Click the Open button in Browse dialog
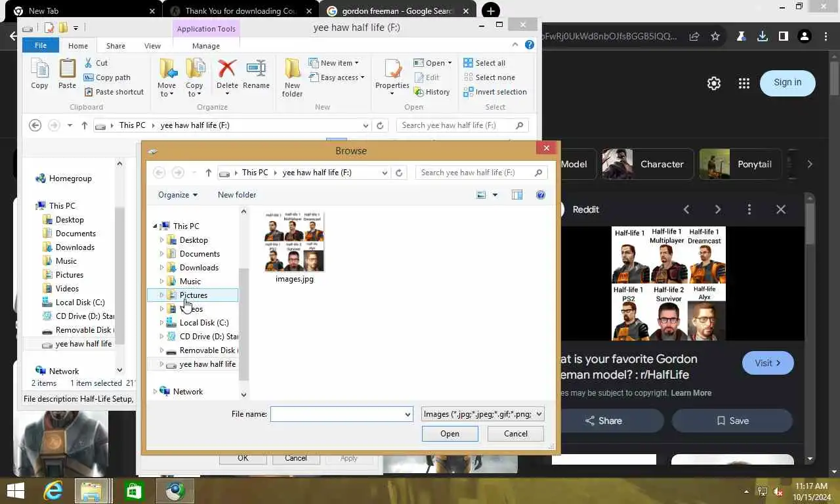This screenshot has height=504, width=840. (450, 434)
